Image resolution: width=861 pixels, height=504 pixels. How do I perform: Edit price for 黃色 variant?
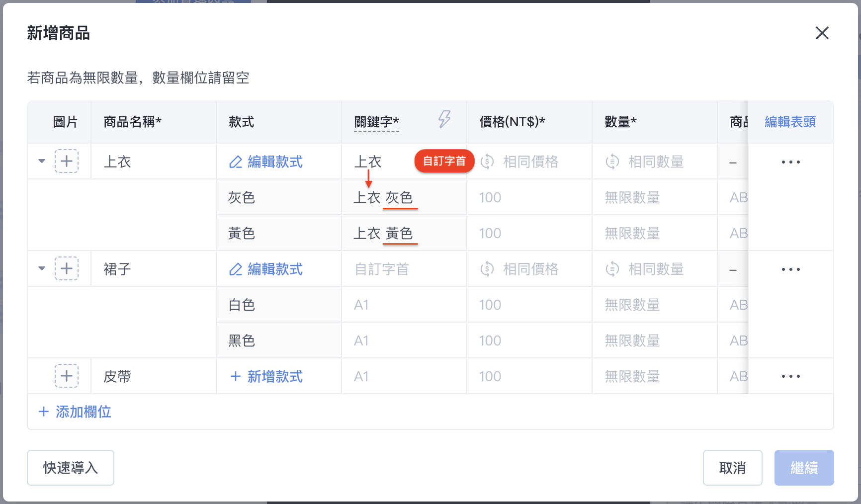[x=529, y=233]
